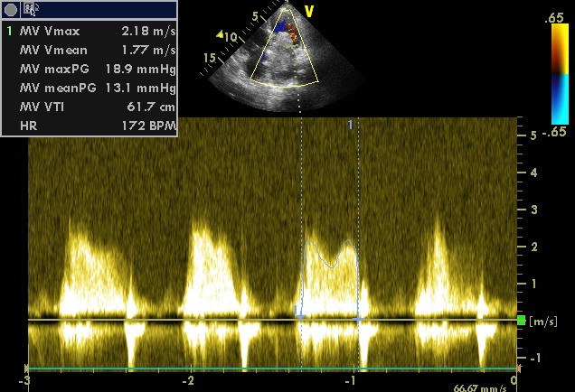Click the green time axis bar at bottom
575x392 pixels.
click(271, 369)
